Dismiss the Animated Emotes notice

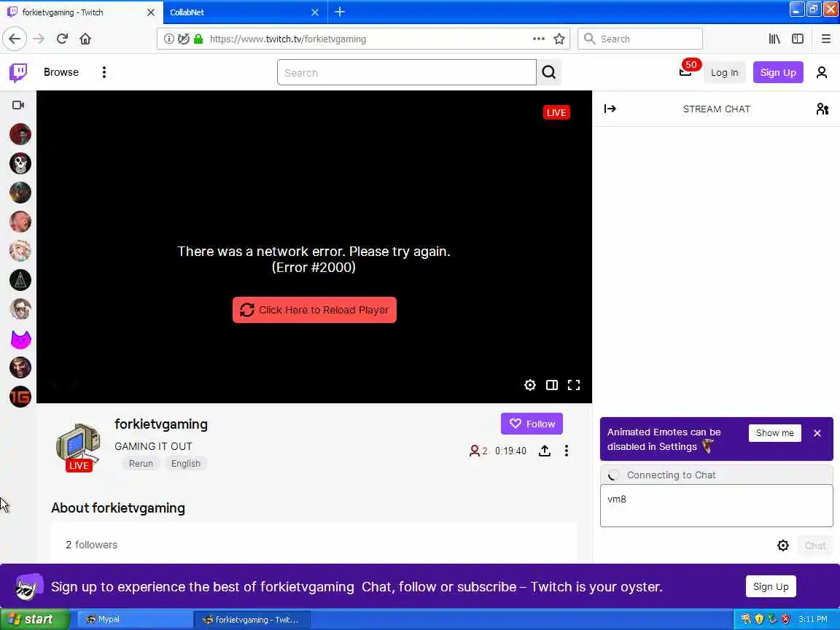point(817,433)
